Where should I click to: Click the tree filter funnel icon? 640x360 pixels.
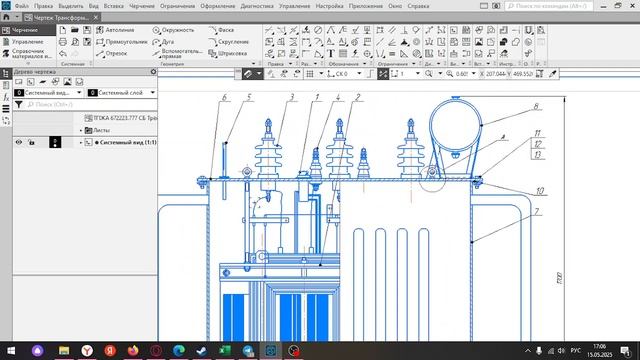[19, 105]
